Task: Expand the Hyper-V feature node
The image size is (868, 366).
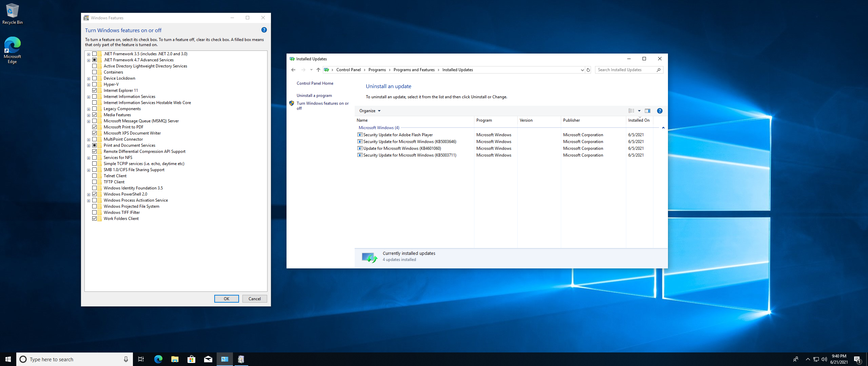Action: 88,85
